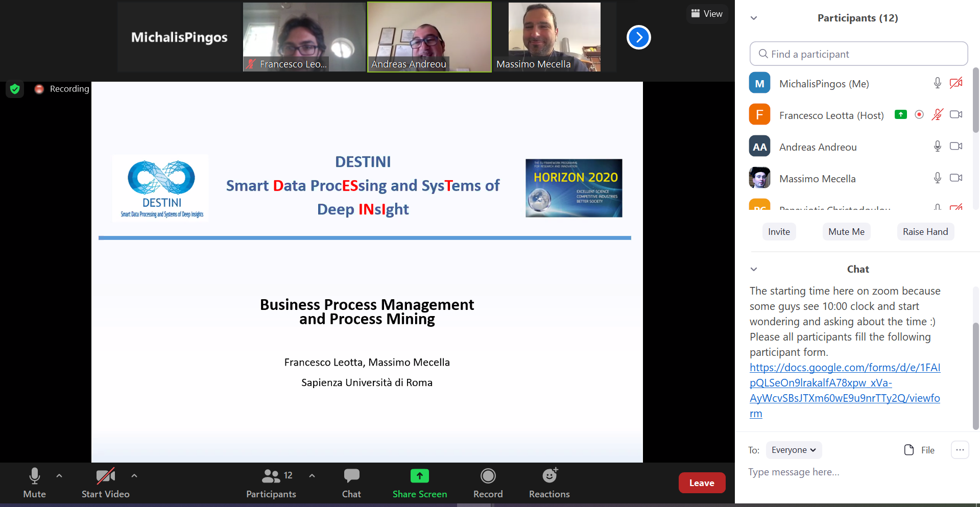This screenshot has width=980, height=507.
Task: Open the Share Screen icon in toolbar
Action: pos(419,476)
